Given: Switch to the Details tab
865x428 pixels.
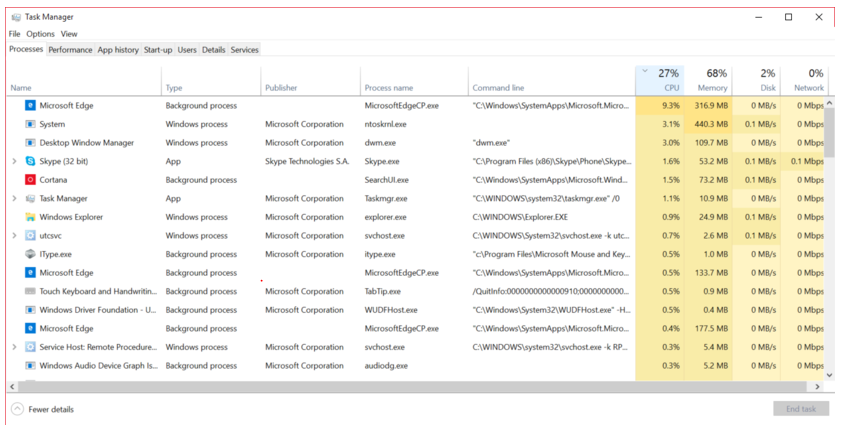Looking at the screenshot, I should click(213, 50).
